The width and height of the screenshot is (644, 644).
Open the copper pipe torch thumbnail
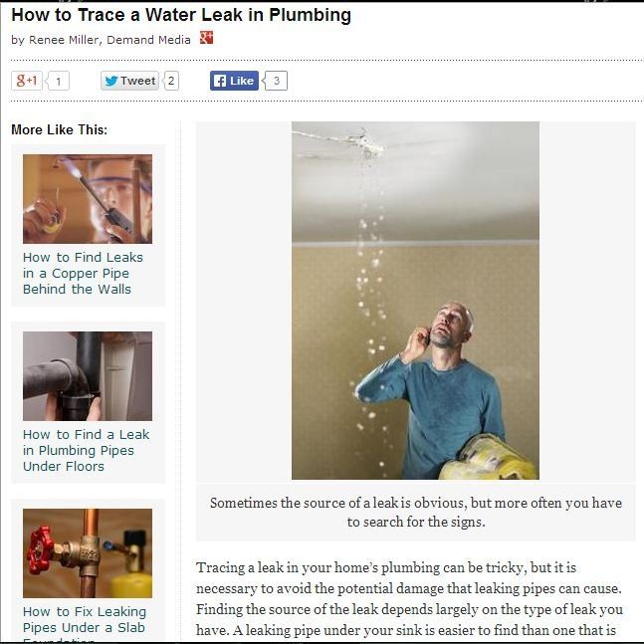pyautogui.click(x=88, y=199)
